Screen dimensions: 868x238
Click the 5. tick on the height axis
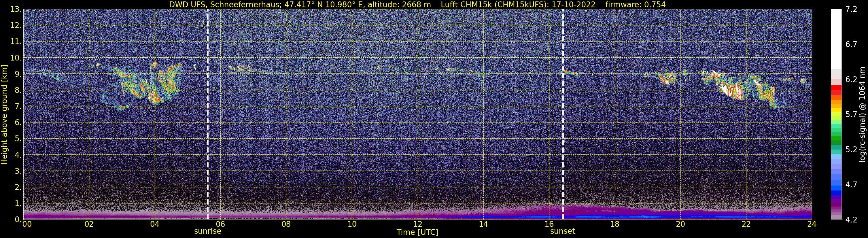point(18,139)
